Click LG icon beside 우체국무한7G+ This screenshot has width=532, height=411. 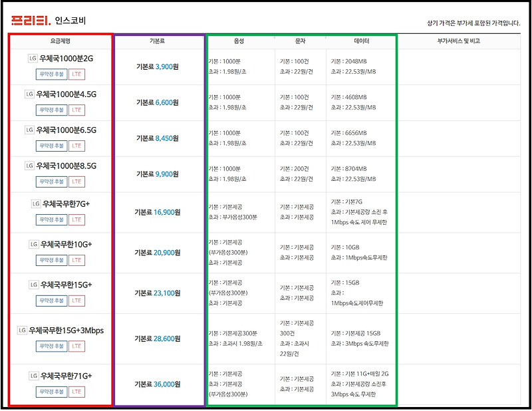point(36,204)
